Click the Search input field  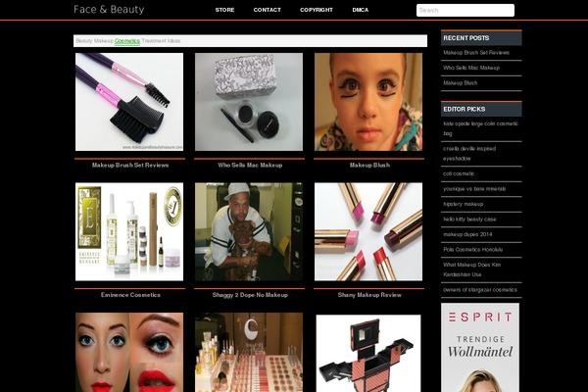pos(465,10)
